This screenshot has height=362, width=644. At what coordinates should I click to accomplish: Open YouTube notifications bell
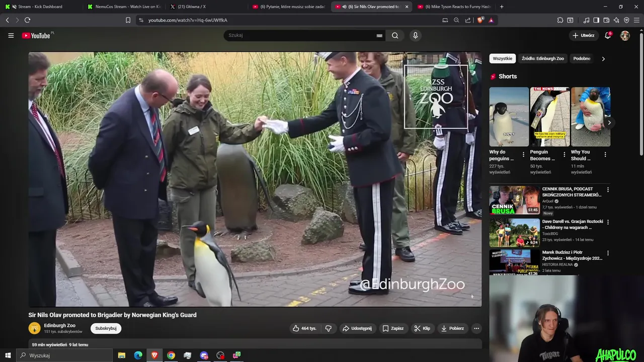[x=608, y=35]
